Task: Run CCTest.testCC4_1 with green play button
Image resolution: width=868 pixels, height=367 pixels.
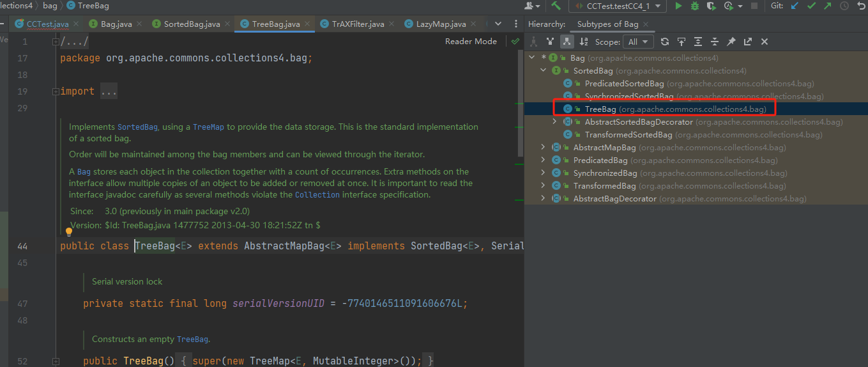Action: [678, 6]
